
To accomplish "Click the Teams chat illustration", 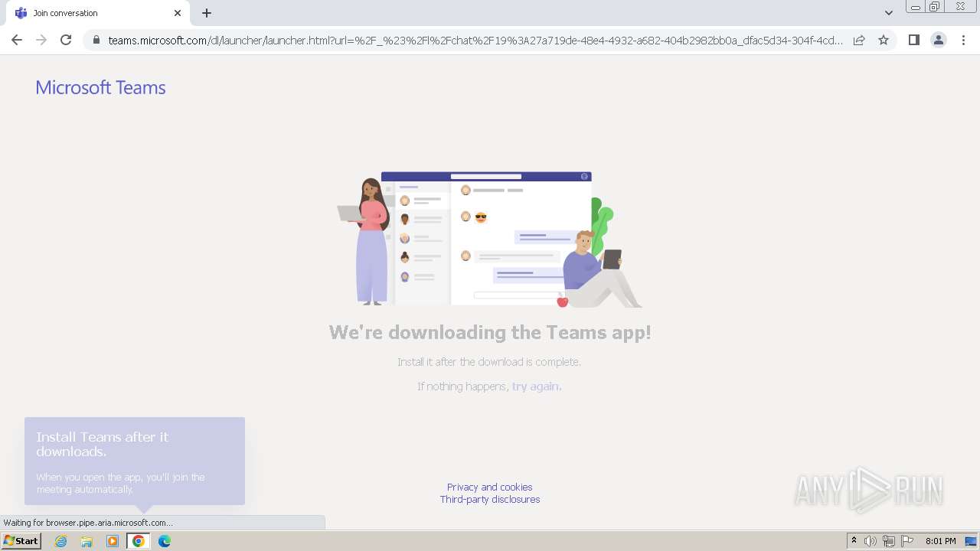I will (x=490, y=240).
